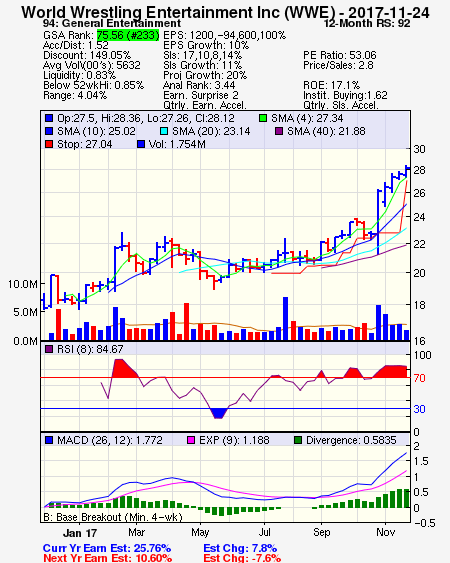Click the red Stop legend swatch

(49, 144)
